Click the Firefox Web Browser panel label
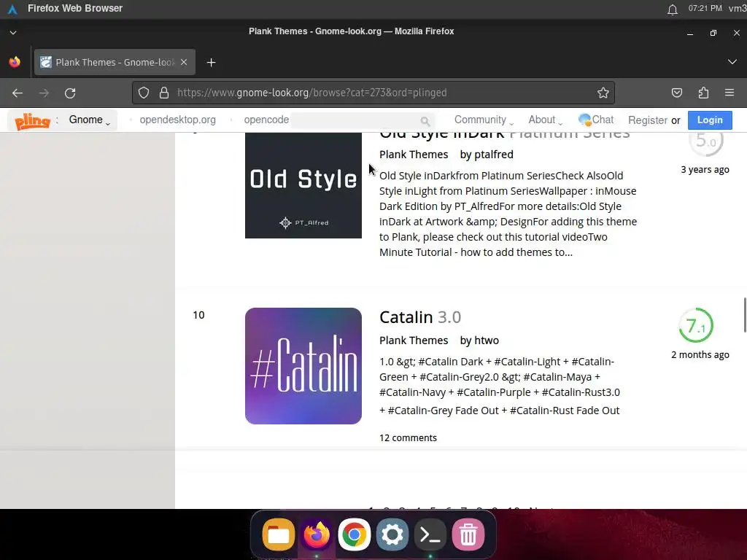The image size is (747, 560). click(75, 8)
